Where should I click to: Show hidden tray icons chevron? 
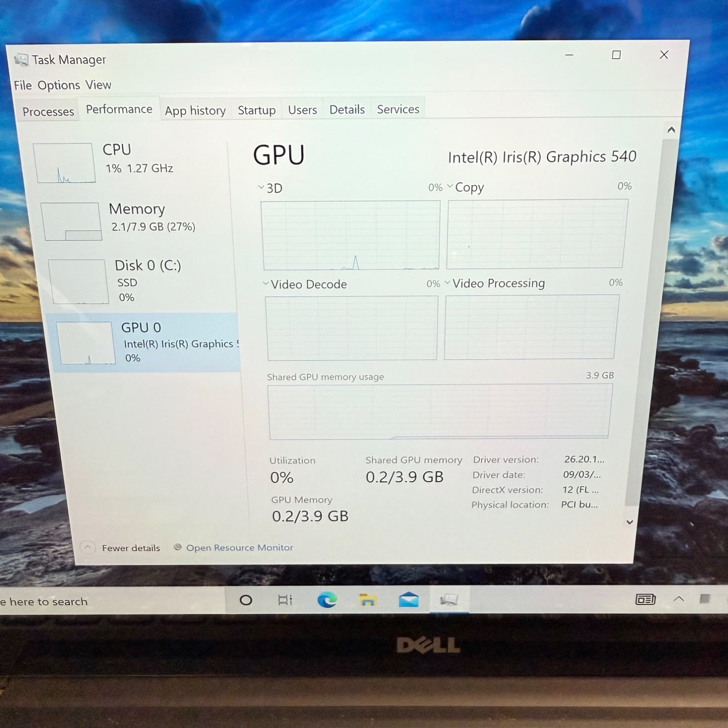[679, 599]
